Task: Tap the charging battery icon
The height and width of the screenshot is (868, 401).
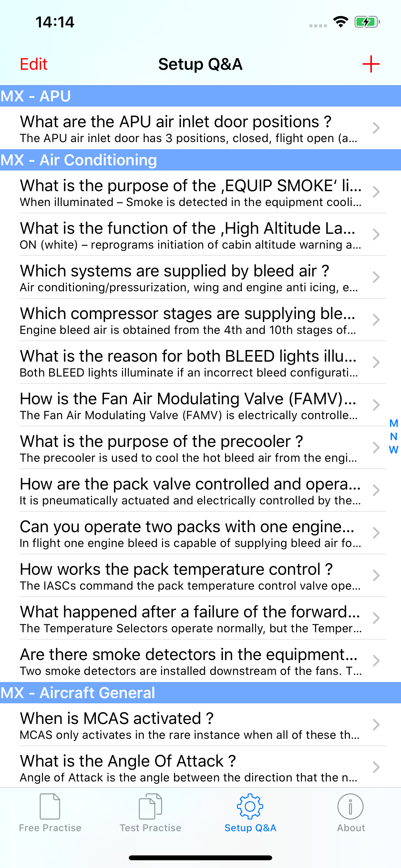Action: (366, 22)
